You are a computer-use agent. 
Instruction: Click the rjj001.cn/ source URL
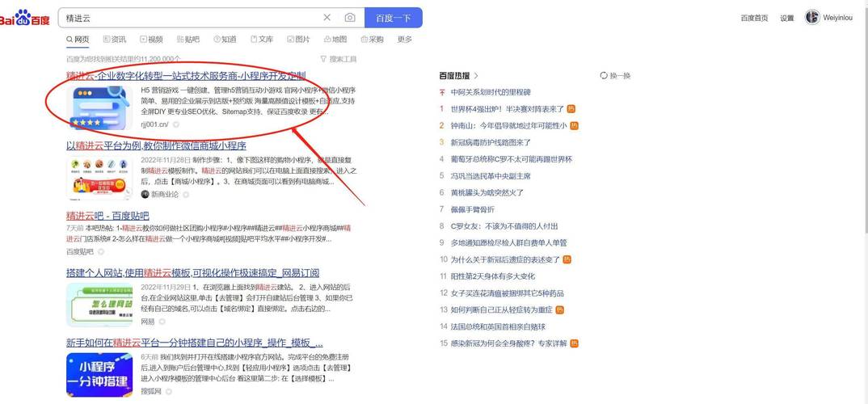click(154, 124)
